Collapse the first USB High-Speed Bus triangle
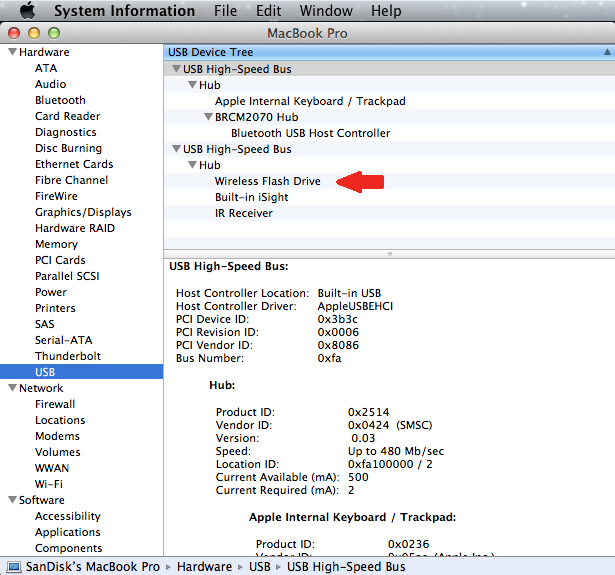Viewport: 615px width, 575px height. coord(176,69)
